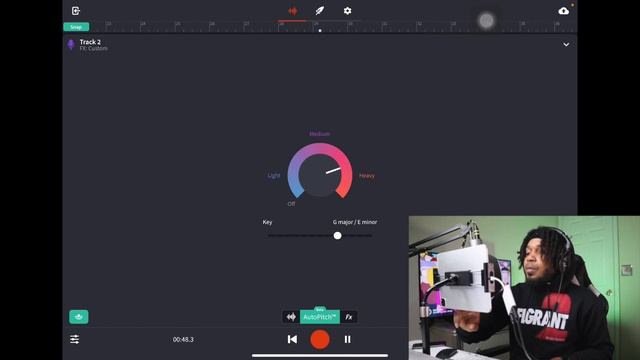Set AutoPitch dial to Heavy

point(367,176)
